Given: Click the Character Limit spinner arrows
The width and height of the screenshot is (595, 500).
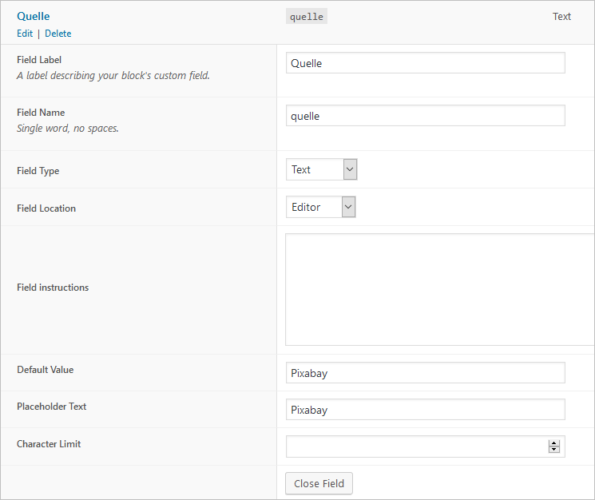Looking at the screenshot, I should [x=554, y=447].
